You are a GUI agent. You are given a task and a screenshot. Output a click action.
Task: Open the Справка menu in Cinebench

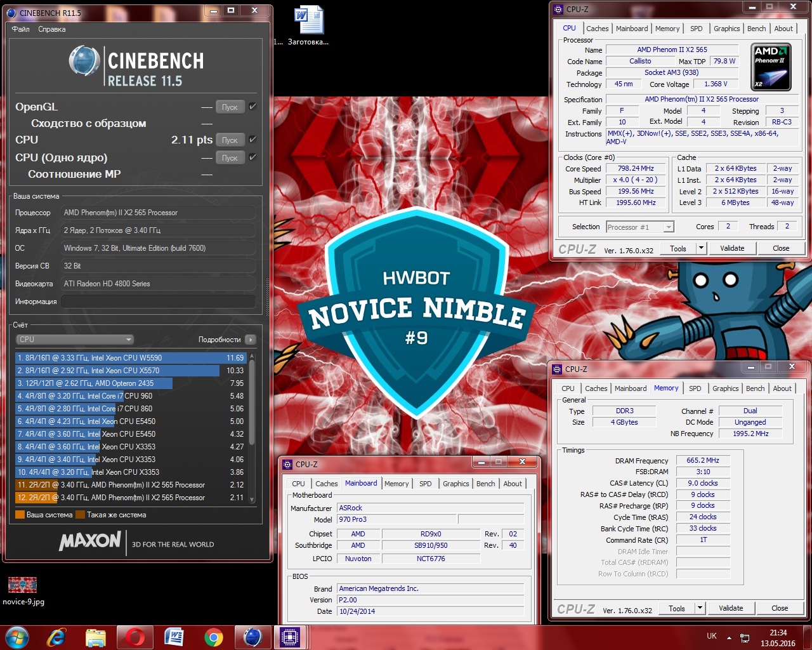tap(51, 29)
